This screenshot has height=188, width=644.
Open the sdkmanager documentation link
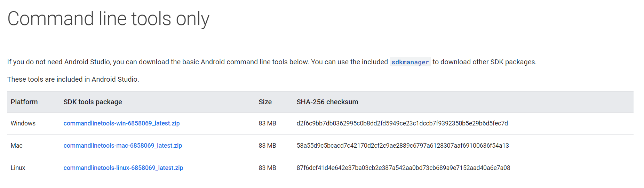410,62
